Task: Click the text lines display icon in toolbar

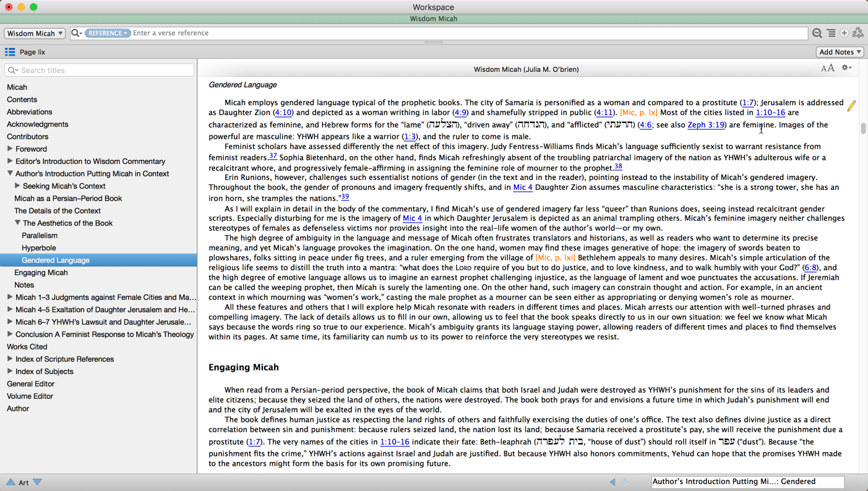Action: click(x=831, y=33)
